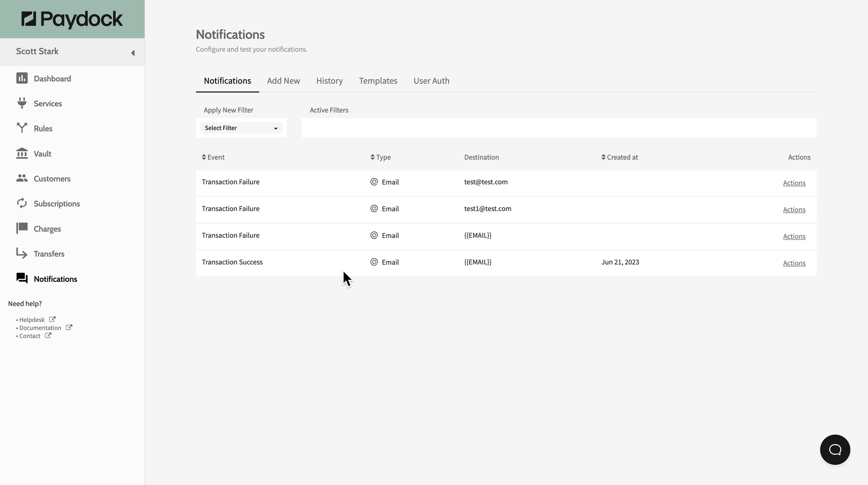
Task: Collapse sidebar using arrow beside Scott Stark
Action: (133, 53)
